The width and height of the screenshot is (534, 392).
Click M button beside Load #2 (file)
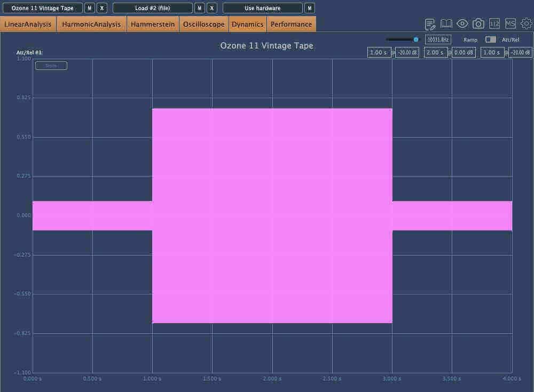coord(200,8)
